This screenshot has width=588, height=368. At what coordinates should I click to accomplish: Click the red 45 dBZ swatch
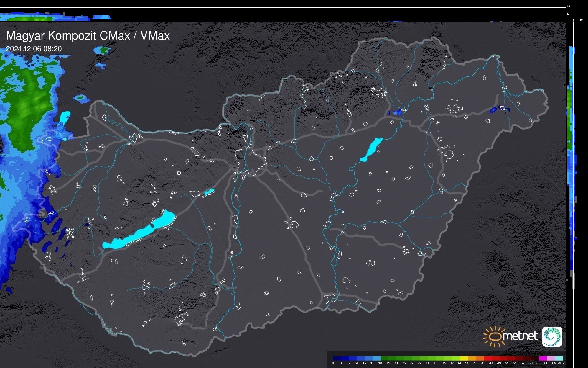tap(487, 359)
